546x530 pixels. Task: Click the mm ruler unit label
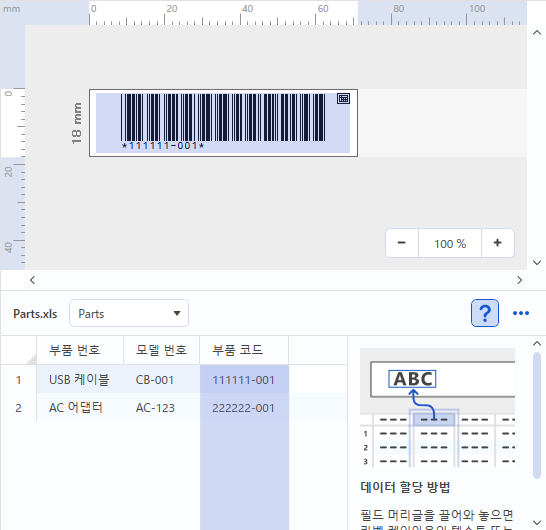pyautogui.click(x=11, y=9)
